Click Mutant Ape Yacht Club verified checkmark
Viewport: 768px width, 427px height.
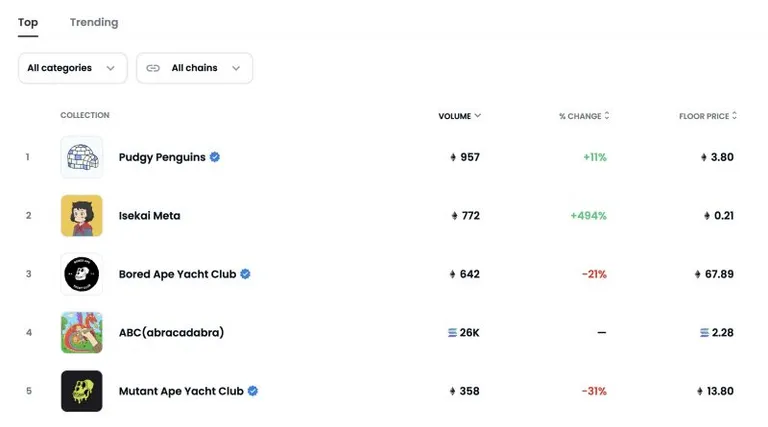(x=253, y=391)
